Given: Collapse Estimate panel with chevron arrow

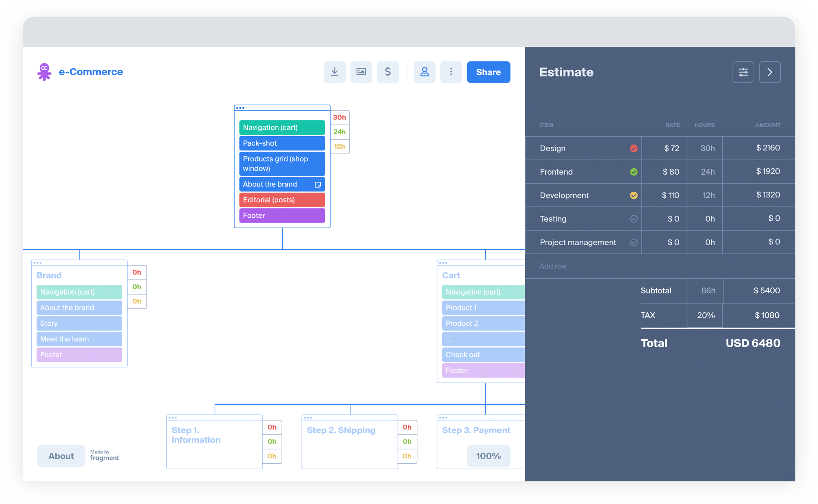Looking at the screenshot, I should click(x=769, y=72).
